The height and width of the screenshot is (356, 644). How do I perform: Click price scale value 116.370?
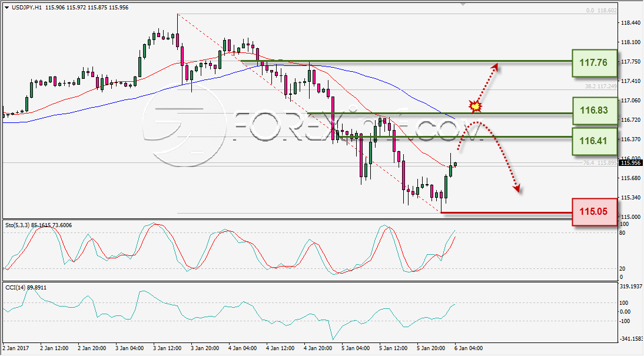pos(631,139)
